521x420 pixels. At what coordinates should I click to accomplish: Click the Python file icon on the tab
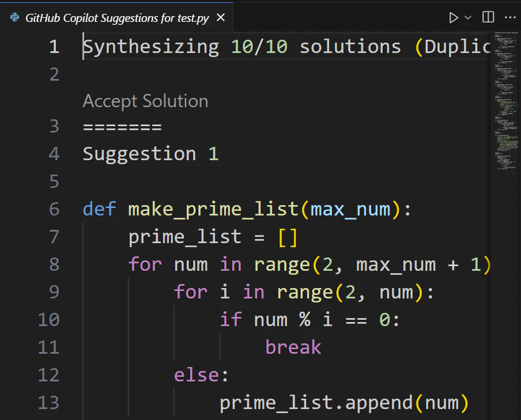click(x=14, y=17)
